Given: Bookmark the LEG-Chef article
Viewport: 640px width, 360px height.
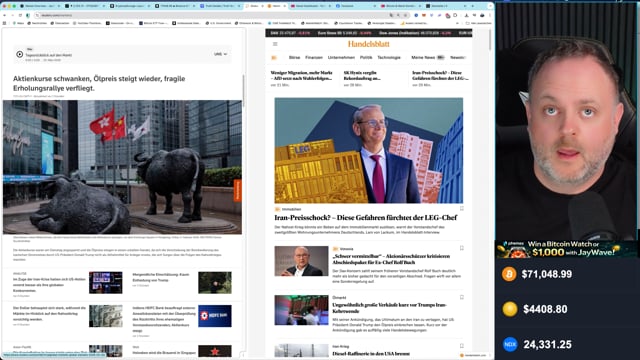Looking at the screenshot, I should coord(462,209).
